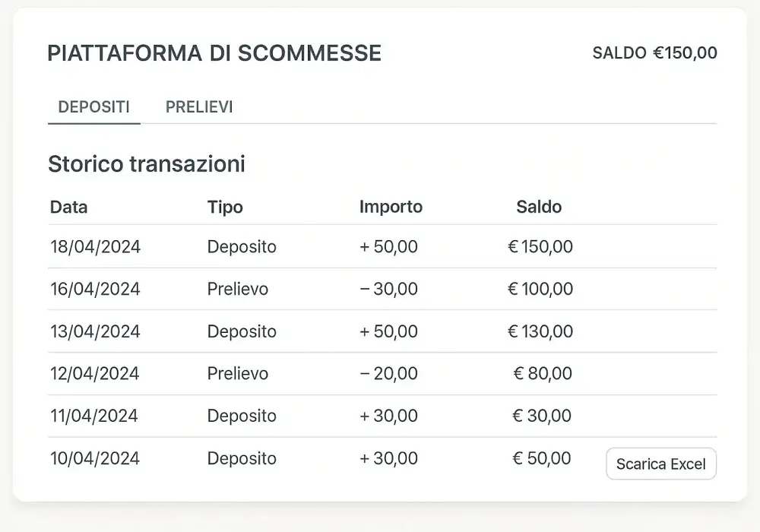Click the € 80,00 balance cell

coord(543,374)
